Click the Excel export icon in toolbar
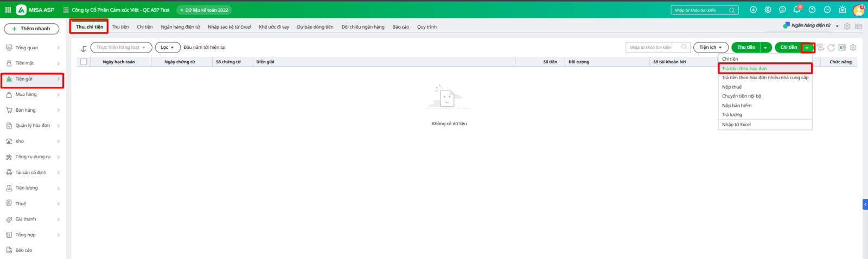The image size is (868, 259). [x=842, y=48]
